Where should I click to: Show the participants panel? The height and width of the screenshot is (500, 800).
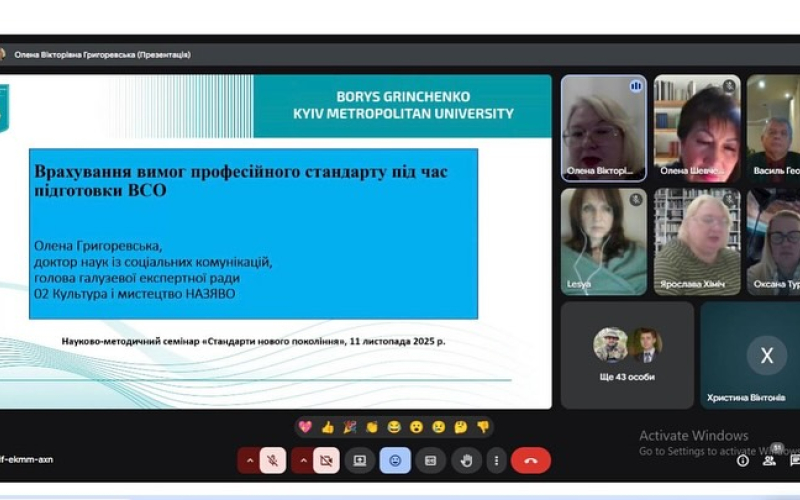click(x=769, y=461)
